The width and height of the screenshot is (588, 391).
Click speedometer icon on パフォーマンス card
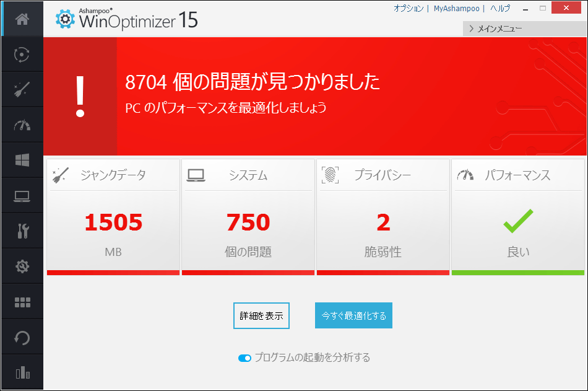[x=465, y=175]
